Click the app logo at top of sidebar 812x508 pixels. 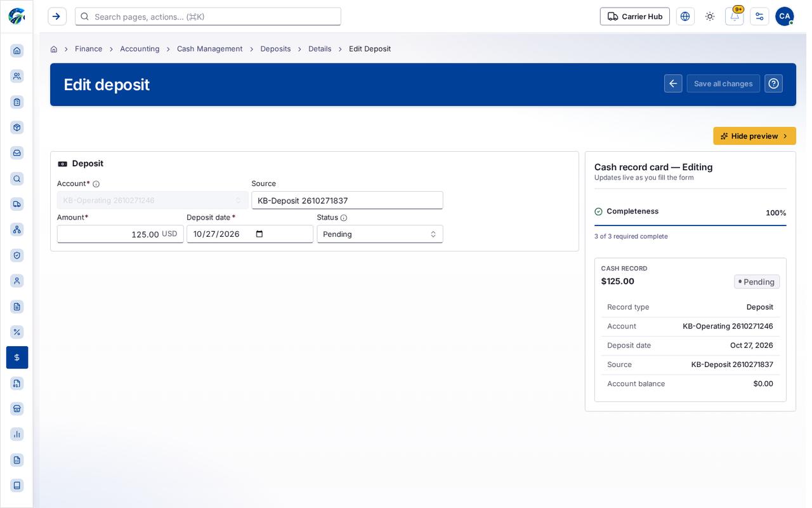pyautogui.click(x=16, y=16)
